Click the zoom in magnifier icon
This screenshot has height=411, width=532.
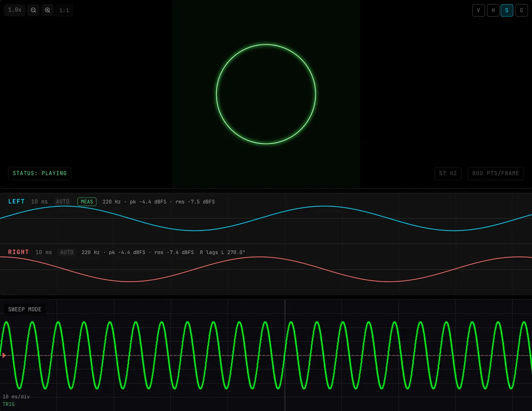(47, 10)
